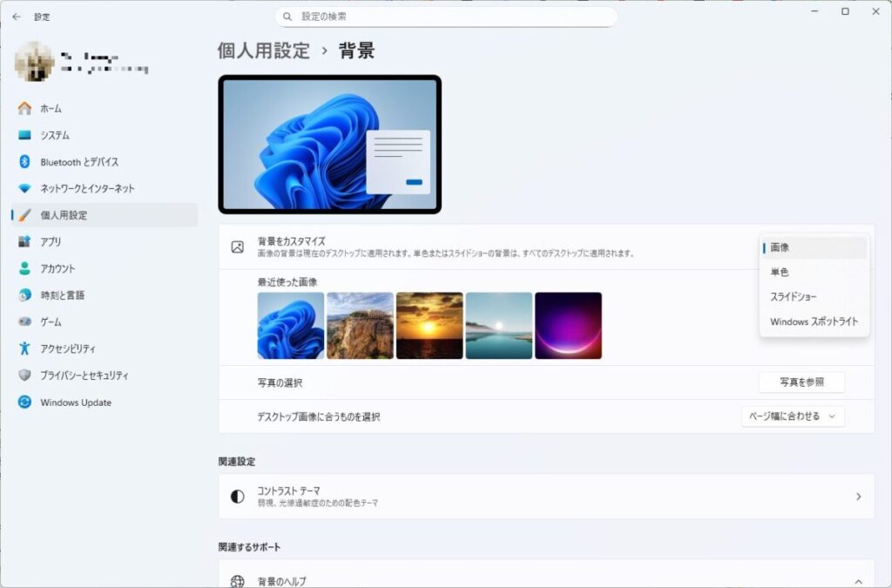Open the 時刻と言語 clock globe icon
Image resolution: width=892 pixels, height=588 pixels.
click(24, 295)
